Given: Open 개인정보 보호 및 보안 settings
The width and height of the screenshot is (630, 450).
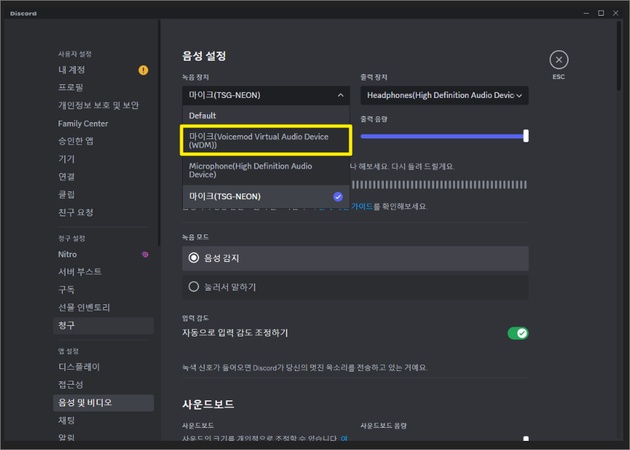Looking at the screenshot, I should pos(98,105).
